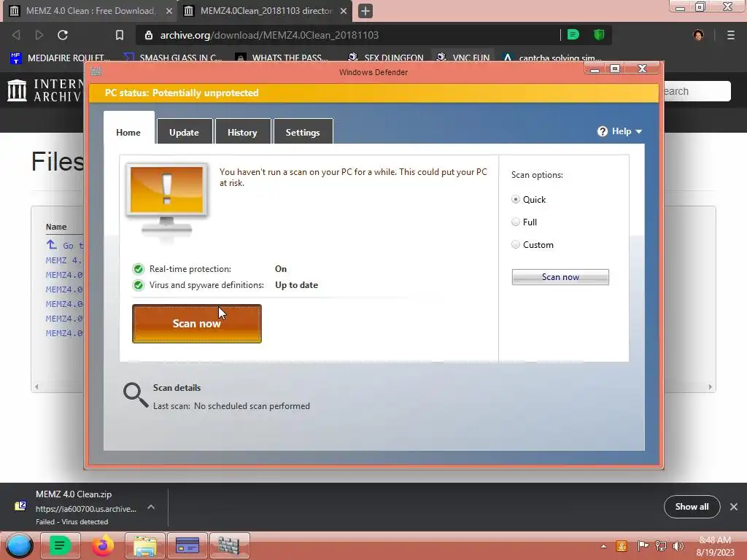Open MEDIAFIRE ROULETTE bookmark

(60, 58)
